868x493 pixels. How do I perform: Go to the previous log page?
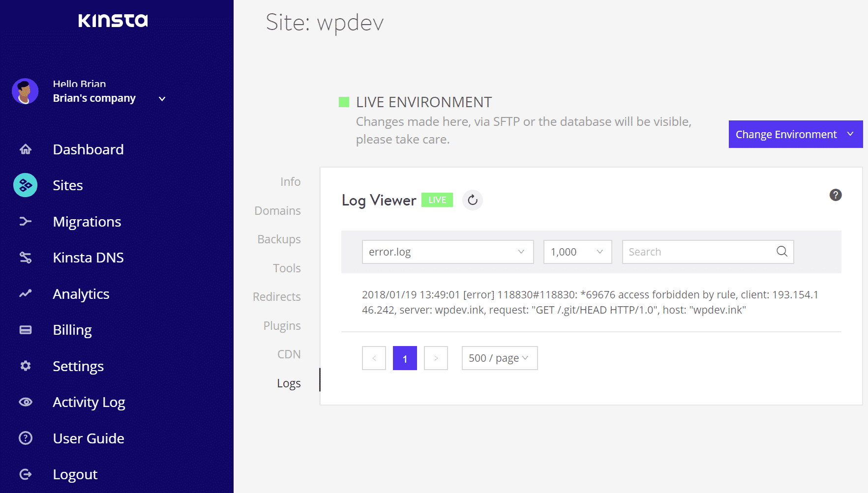click(x=374, y=358)
